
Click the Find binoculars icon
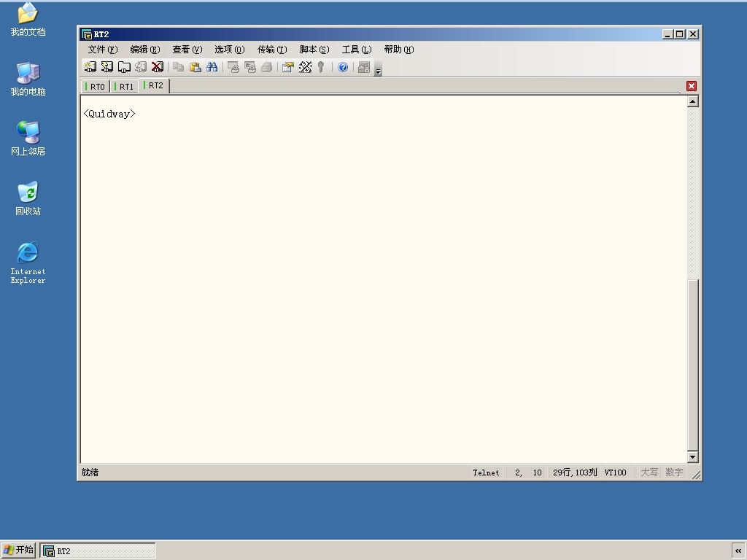[x=212, y=67]
